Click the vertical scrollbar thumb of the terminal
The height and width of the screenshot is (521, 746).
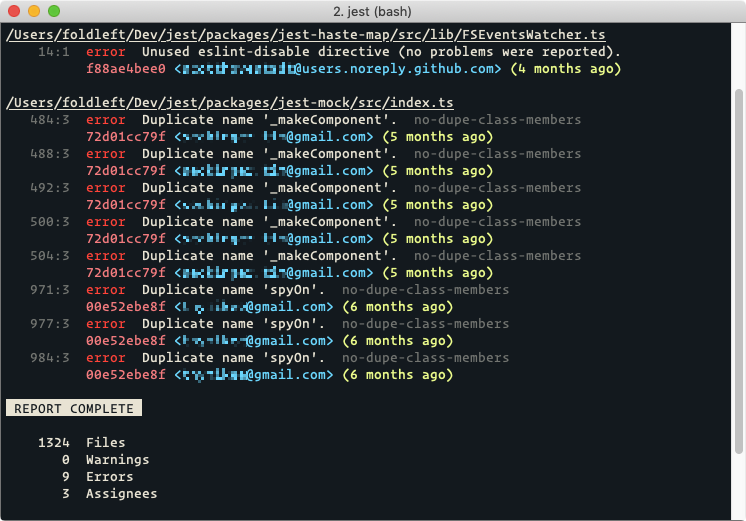click(x=738, y=271)
